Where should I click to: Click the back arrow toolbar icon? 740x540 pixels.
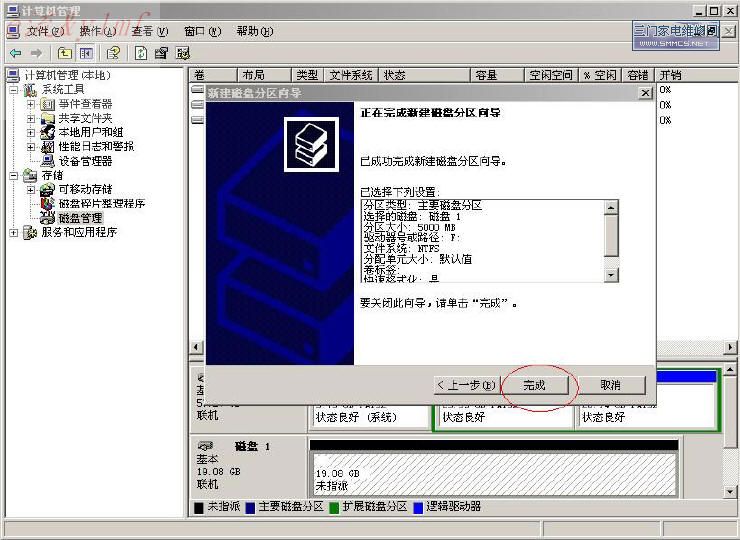click(x=15, y=53)
